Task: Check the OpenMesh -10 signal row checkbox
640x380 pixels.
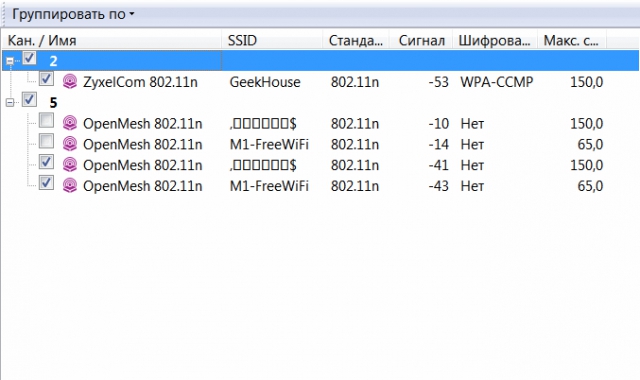Action: click(x=46, y=120)
